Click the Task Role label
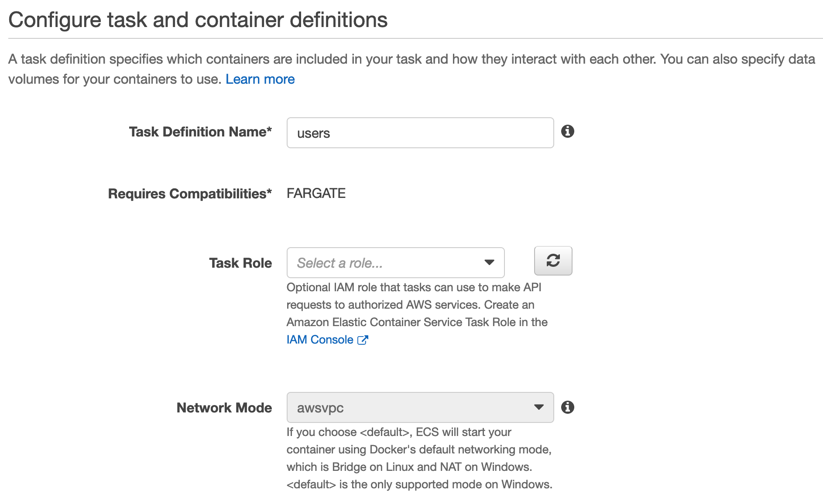The height and width of the screenshot is (504, 823). click(x=240, y=263)
